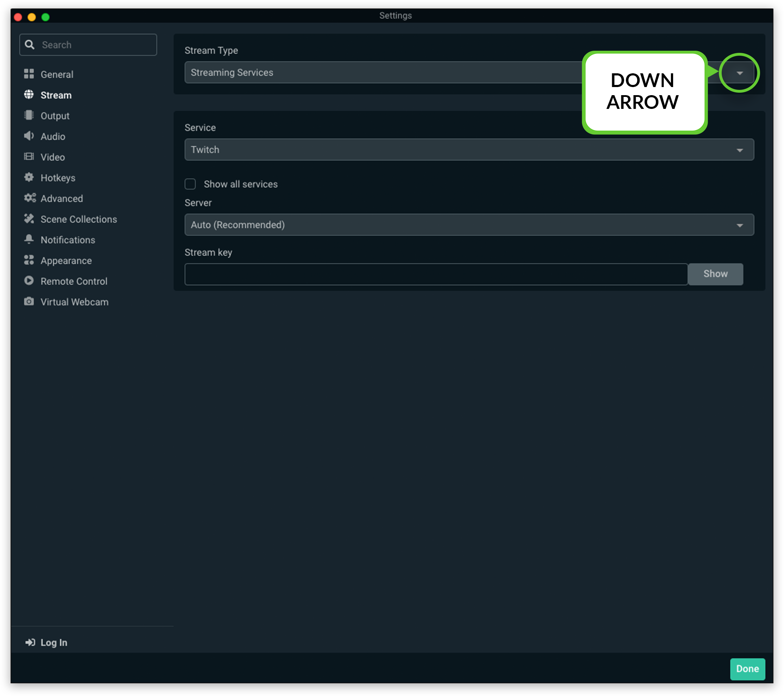Open the Twitch service dropdown
784x696 pixels.
(469, 150)
